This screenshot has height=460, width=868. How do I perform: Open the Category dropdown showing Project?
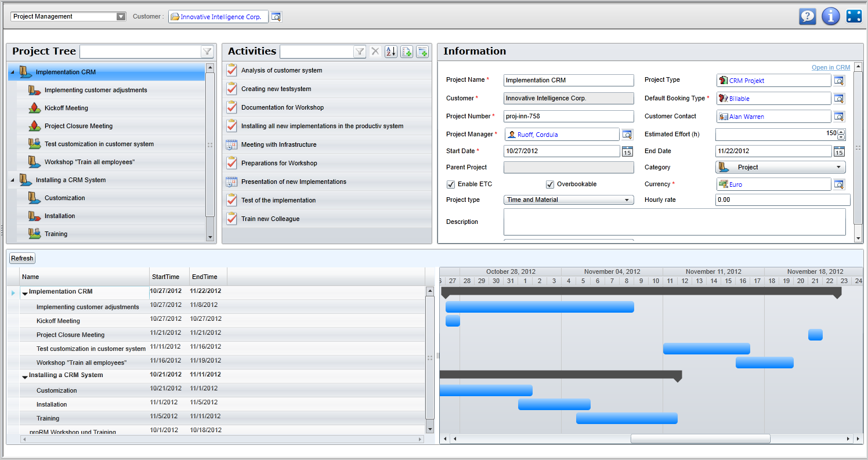pyautogui.click(x=780, y=167)
